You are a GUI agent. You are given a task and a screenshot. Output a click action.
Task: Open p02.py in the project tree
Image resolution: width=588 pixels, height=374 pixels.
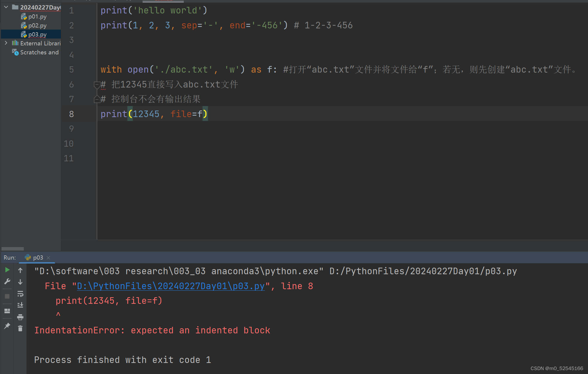pyautogui.click(x=37, y=26)
